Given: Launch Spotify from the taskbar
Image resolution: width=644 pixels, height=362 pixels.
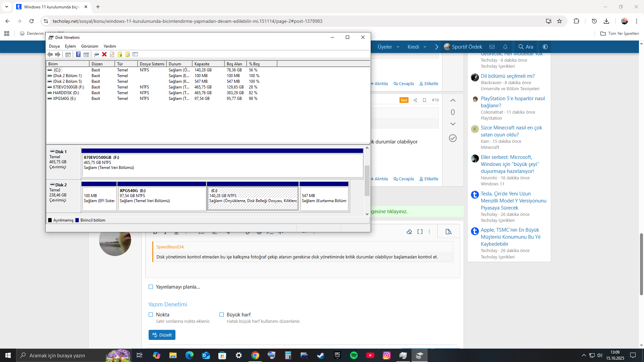Looking at the screenshot, I should click(354, 355).
